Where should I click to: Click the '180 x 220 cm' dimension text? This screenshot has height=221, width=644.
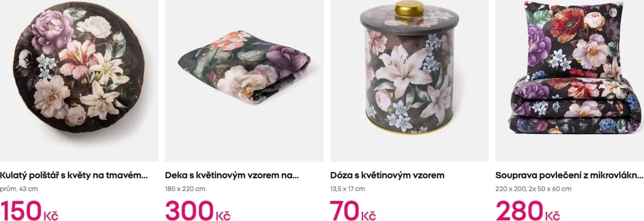click(185, 189)
